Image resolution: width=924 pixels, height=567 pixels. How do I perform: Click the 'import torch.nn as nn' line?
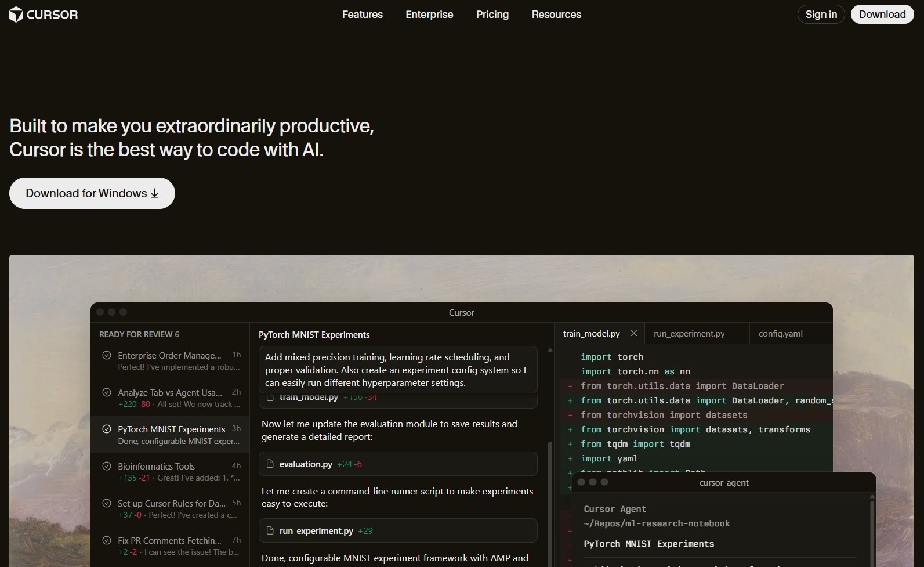tap(635, 371)
